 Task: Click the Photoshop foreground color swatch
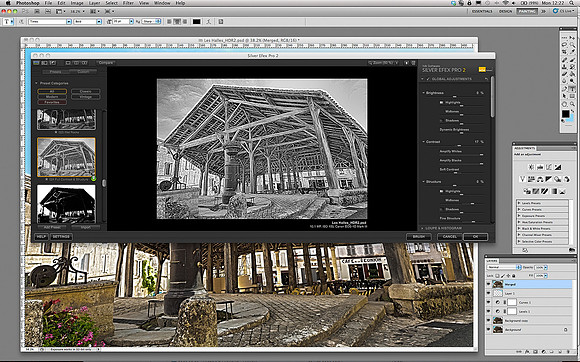[565, 114]
